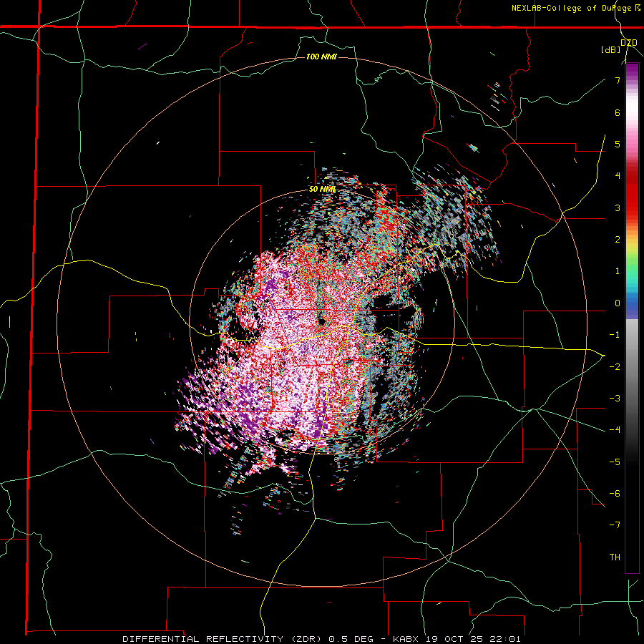Screen dimensions: 644x644
Task: Click the black radar site dot at center
Action: 321,321
